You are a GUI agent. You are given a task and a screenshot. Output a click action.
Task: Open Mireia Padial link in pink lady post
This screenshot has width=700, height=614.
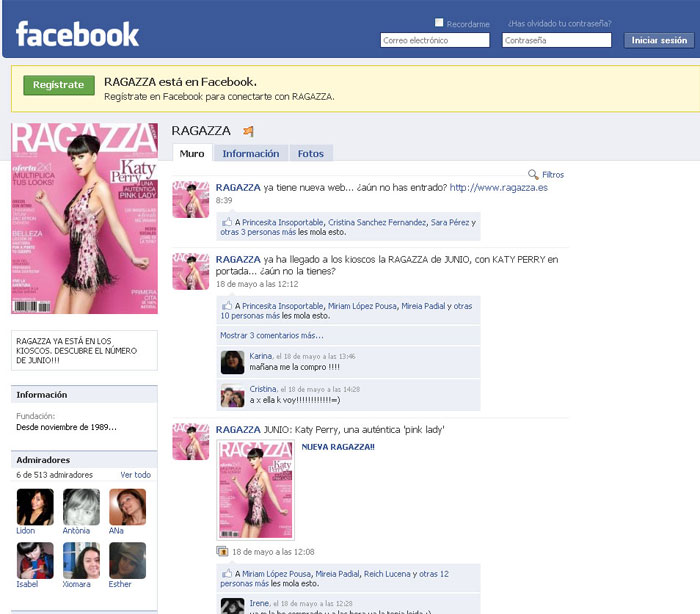[337, 574]
